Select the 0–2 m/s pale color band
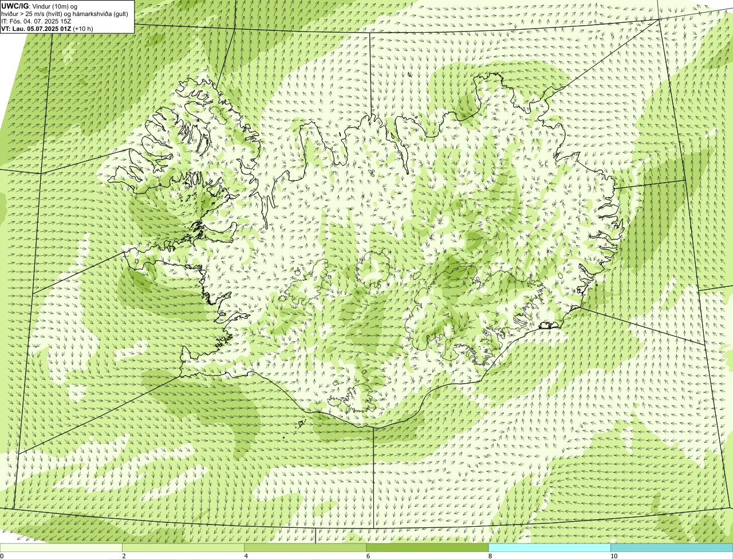This screenshot has height=560, width=733. tap(61, 548)
